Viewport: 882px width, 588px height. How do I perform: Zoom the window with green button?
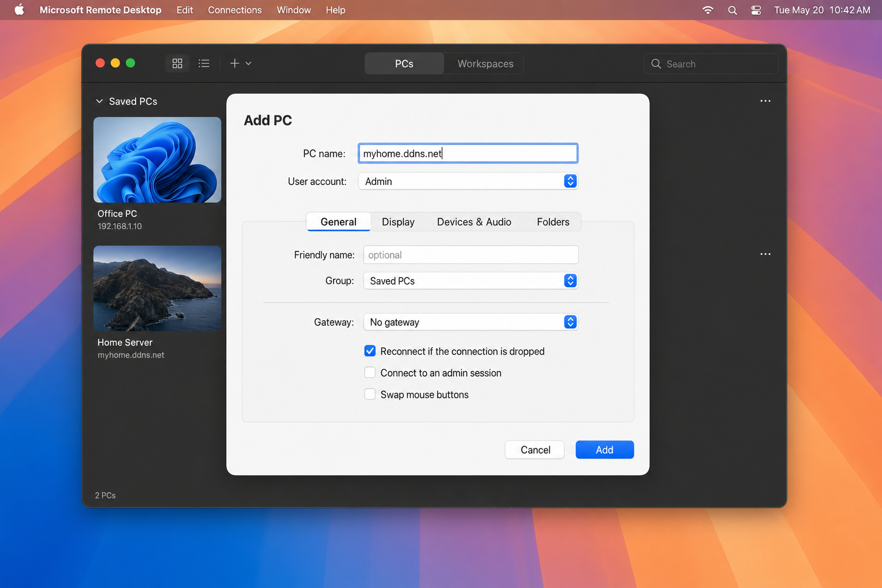(130, 63)
